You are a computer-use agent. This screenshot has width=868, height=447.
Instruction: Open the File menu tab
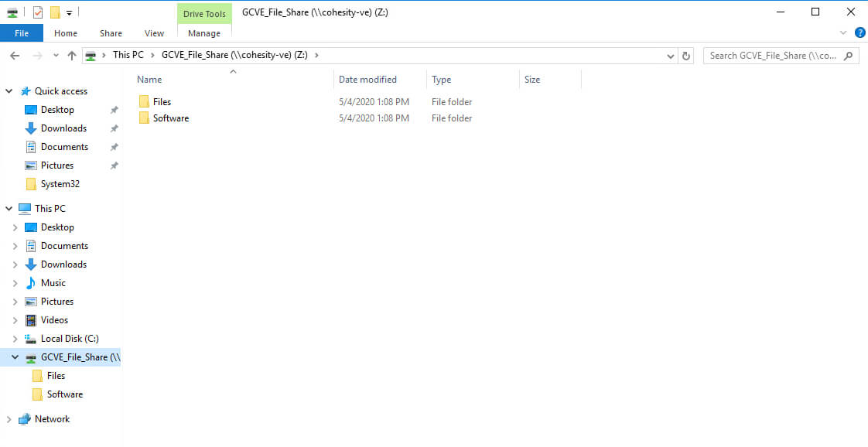[x=22, y=33]
